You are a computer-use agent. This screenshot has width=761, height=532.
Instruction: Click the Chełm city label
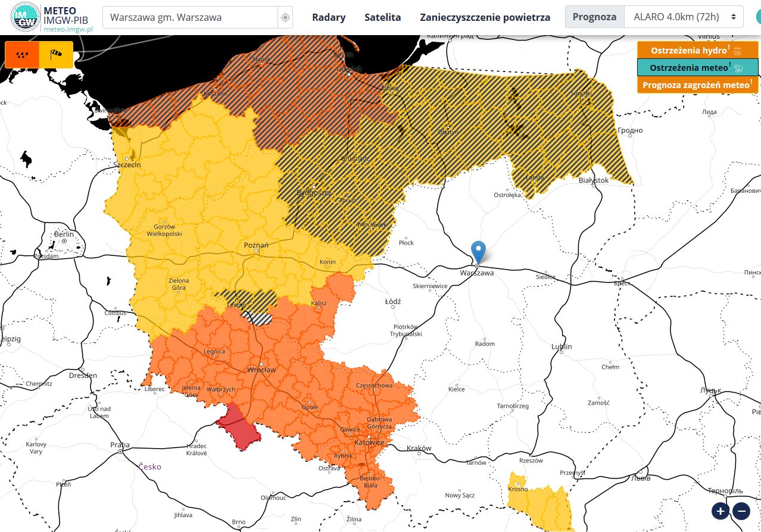(610, 367)
